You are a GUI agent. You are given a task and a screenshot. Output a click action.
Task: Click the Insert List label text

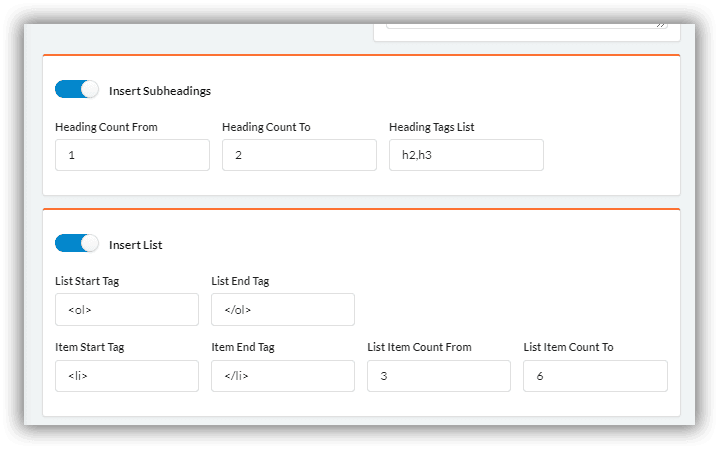point(136,245)
